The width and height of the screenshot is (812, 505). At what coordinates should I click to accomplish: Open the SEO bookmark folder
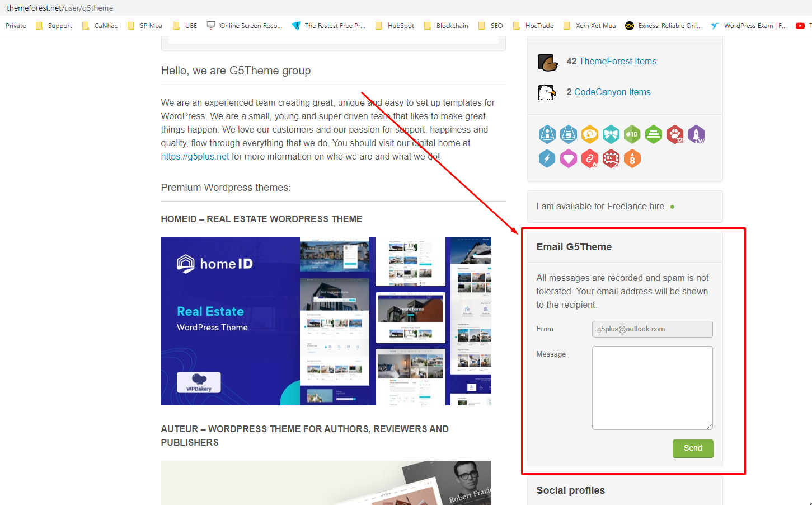pos(491,26)
